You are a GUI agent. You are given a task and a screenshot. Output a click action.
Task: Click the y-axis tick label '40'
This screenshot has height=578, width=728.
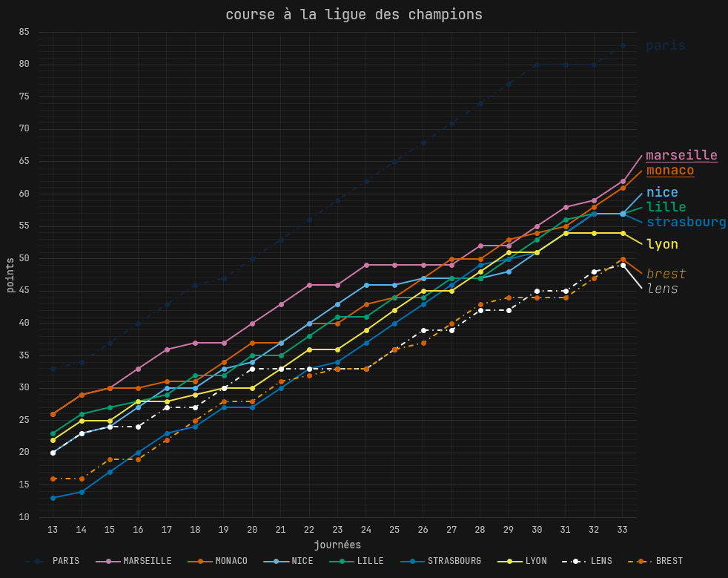(x=24, y=323)
